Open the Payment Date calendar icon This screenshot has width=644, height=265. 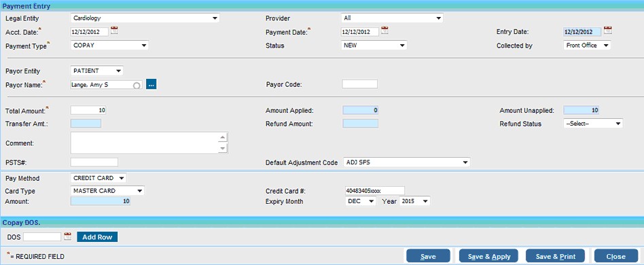tap(384, 31)
